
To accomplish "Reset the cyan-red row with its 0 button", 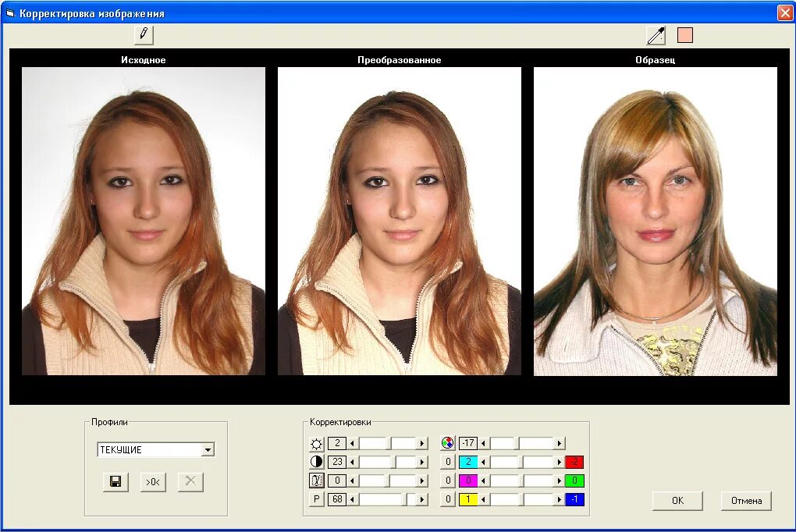I will click(x=448, y=462).
